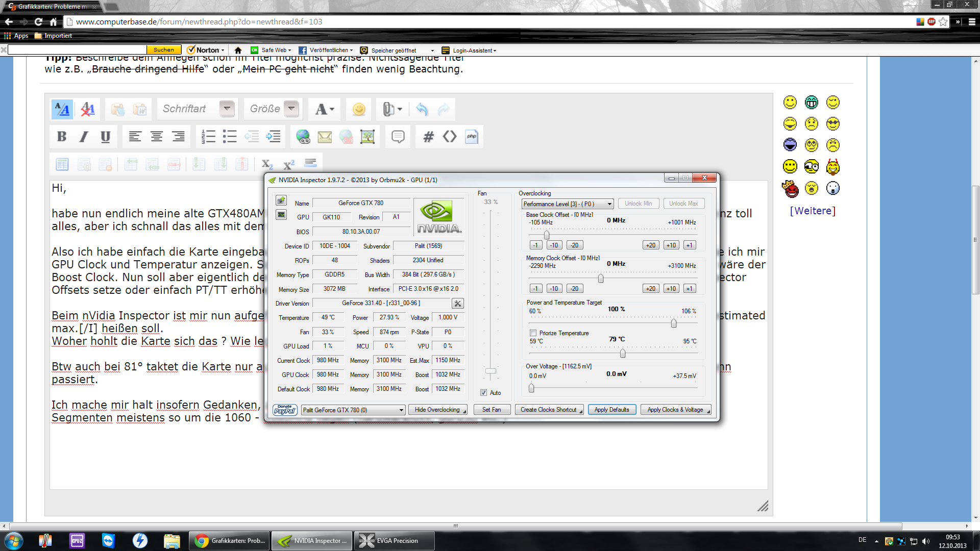Image resolution: width=980 pixels, height=551 pixels.
Task: Toggle Auto fan checkbox
Action: click(483, 393)
